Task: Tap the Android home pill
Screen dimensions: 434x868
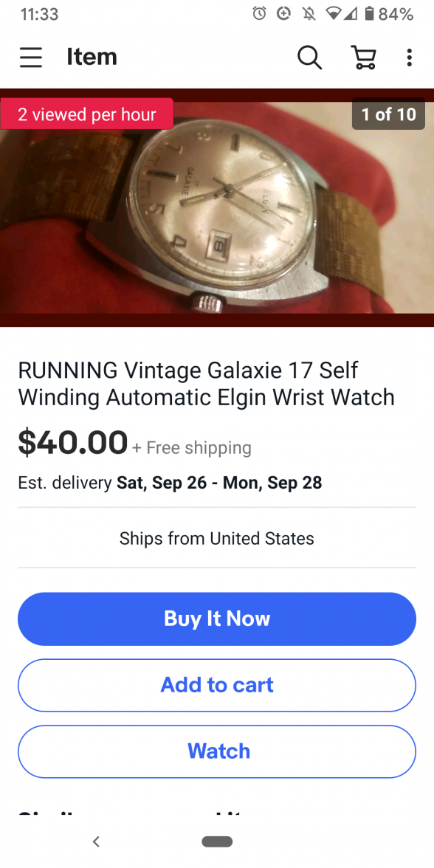Action: point(217,841)
